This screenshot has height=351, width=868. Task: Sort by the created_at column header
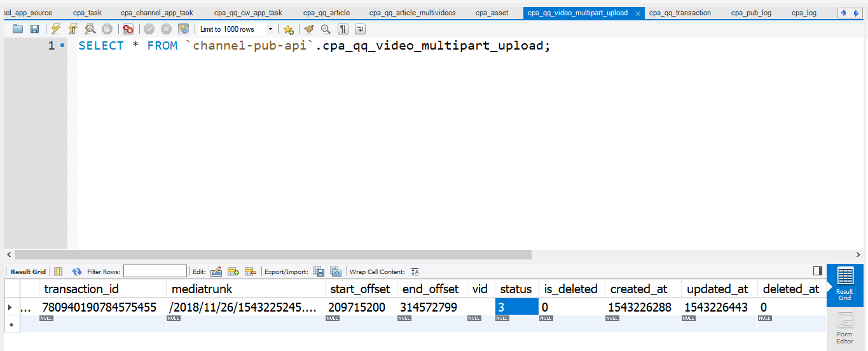click(638, 289)
